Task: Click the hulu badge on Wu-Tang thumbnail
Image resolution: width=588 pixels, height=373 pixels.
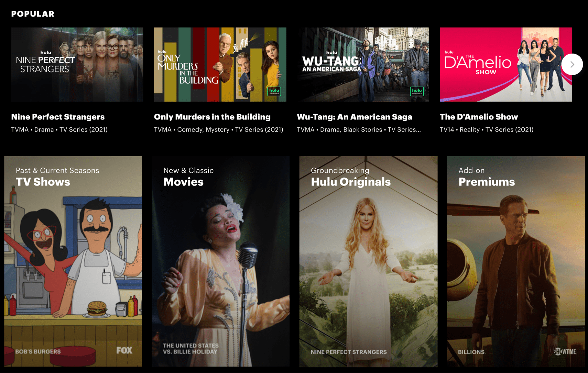Action: (x=417, y=91)
